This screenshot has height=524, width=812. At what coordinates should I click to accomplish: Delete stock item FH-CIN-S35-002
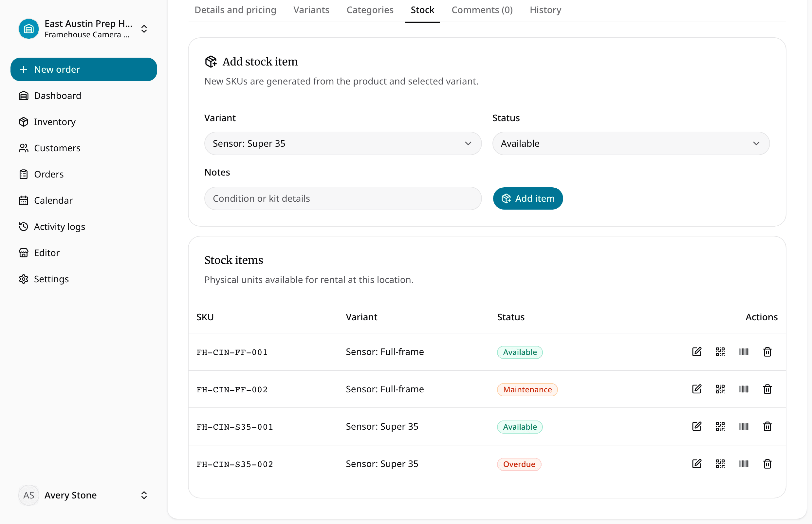pyautogui.click(x=767, y=464)
